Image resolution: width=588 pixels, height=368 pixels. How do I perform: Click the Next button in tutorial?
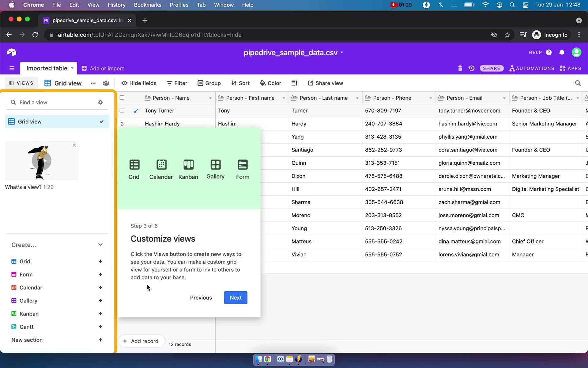point(236,298)
